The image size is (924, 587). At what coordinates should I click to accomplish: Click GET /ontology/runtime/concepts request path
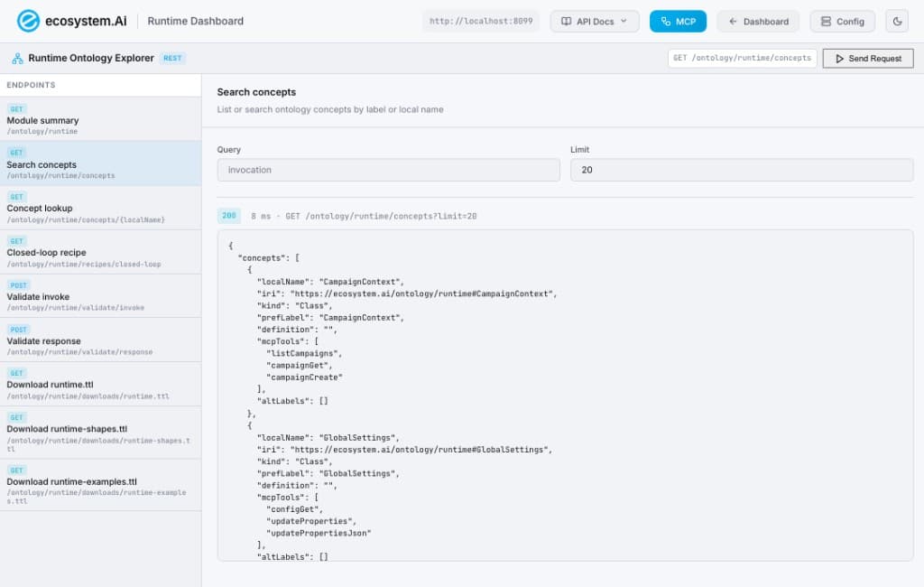coord(742,58)
